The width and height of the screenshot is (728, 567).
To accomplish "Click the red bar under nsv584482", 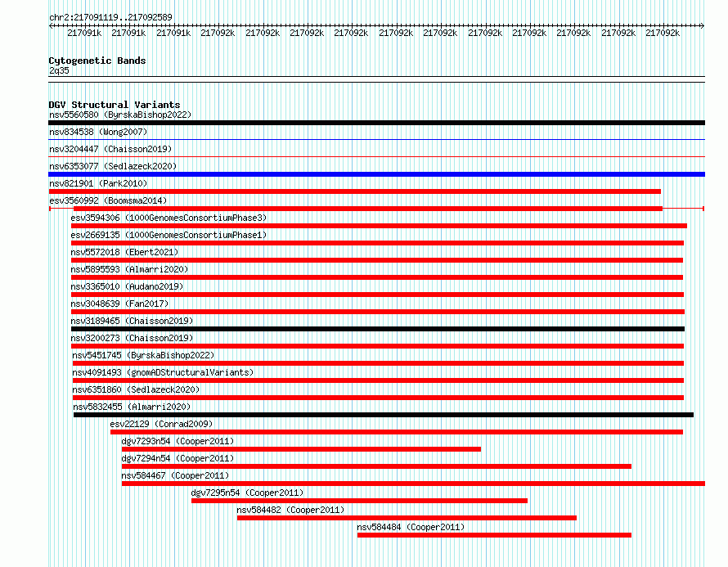I will tap(407, 518).
